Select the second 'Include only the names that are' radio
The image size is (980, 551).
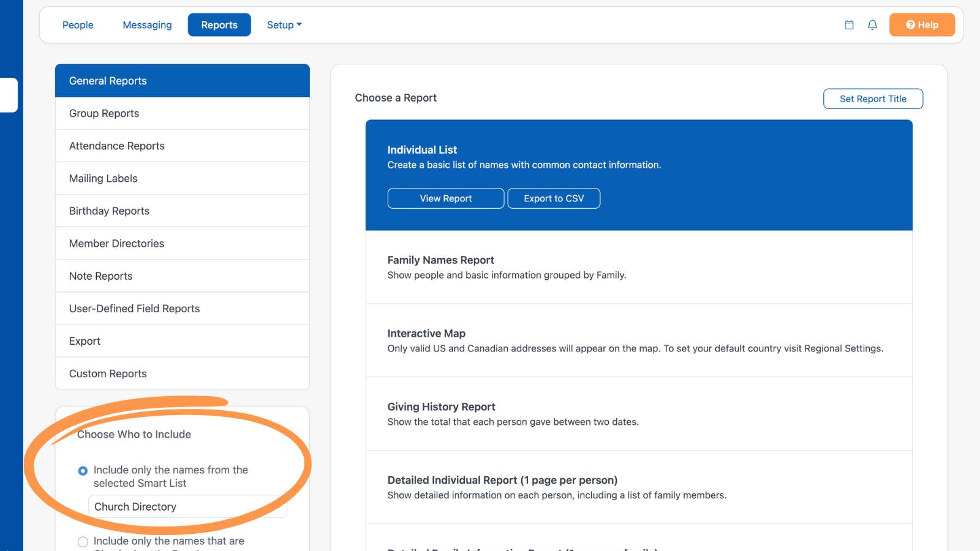tap(83, 542)
